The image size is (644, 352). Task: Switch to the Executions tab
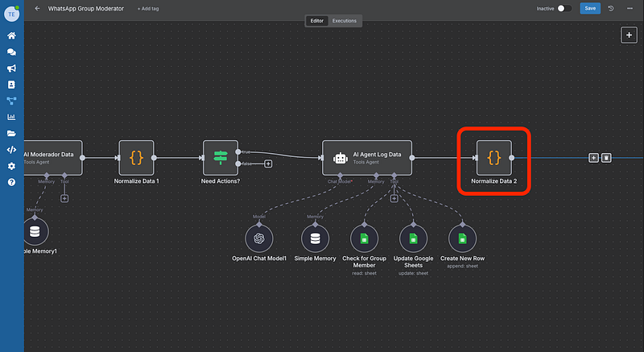345,20
